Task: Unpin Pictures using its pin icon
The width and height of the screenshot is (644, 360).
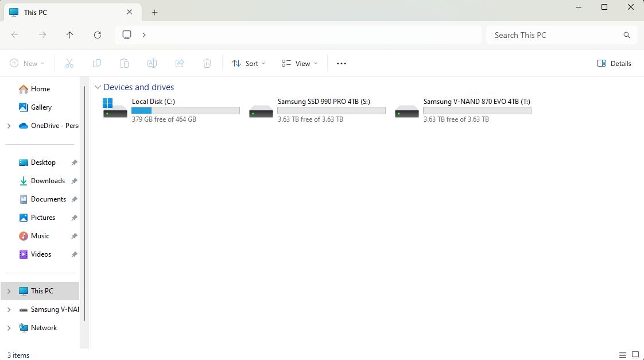Action: [x=75, y=218]
